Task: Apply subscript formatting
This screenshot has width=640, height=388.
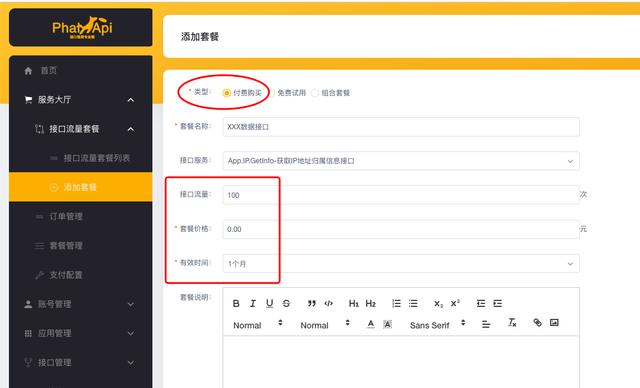Action: pyautogui.click(x=438, y=304)
